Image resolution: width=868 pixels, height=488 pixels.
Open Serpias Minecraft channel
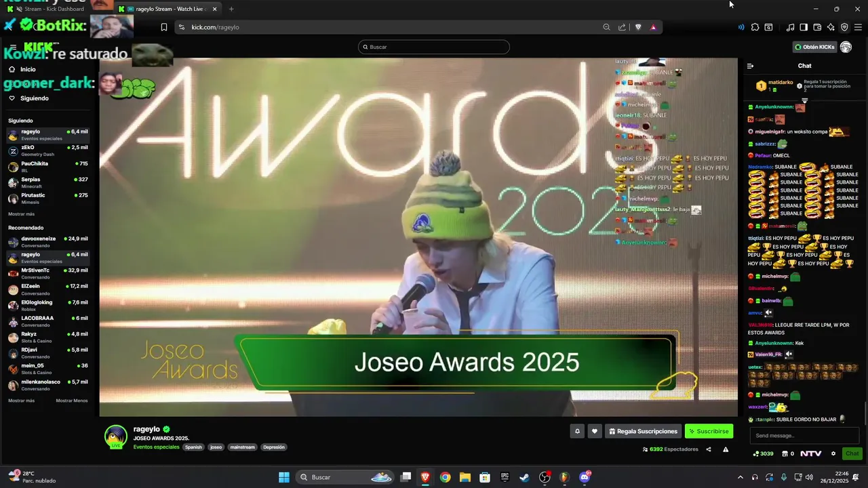tap(48, 182)
